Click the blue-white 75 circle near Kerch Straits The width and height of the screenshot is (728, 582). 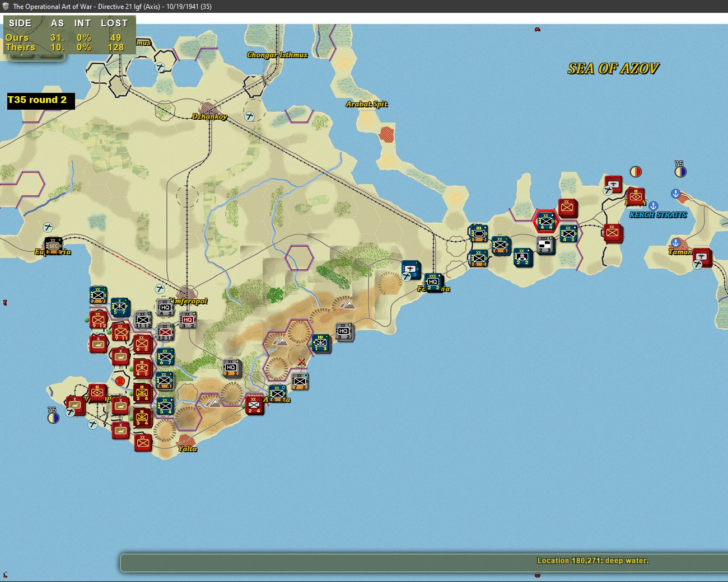point(680,171)
